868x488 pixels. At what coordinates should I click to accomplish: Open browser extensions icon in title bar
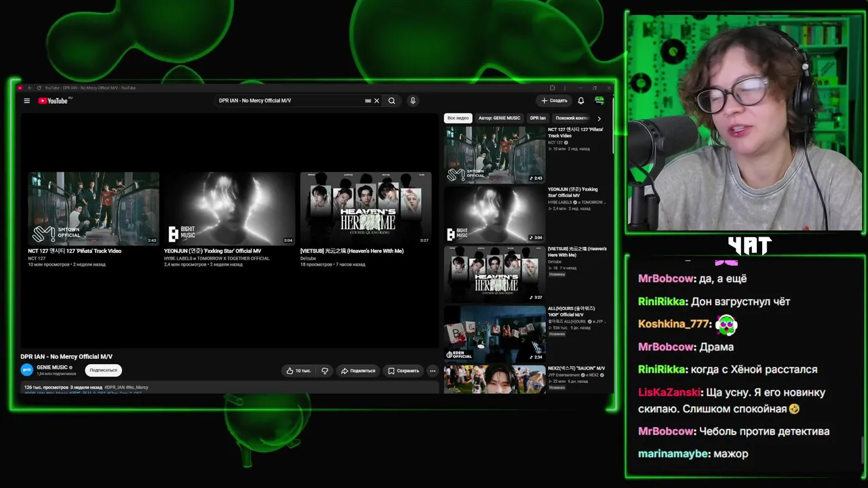tap(553, 88)
